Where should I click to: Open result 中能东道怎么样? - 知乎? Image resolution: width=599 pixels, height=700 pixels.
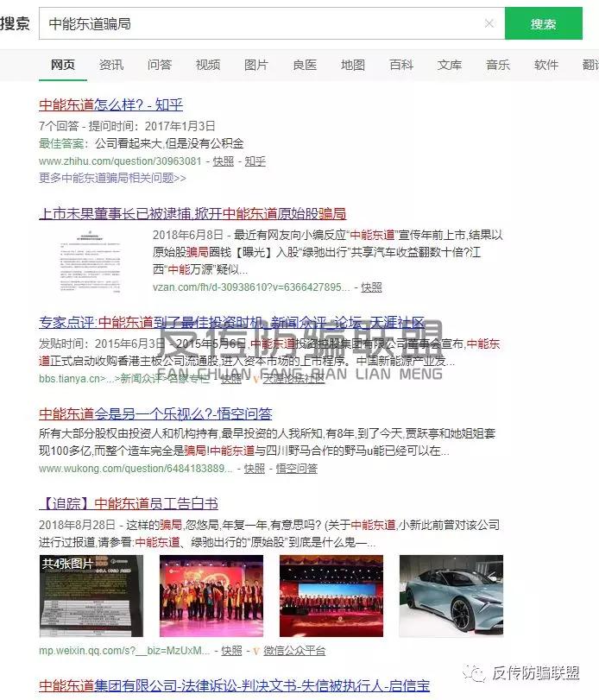[110, 105]
